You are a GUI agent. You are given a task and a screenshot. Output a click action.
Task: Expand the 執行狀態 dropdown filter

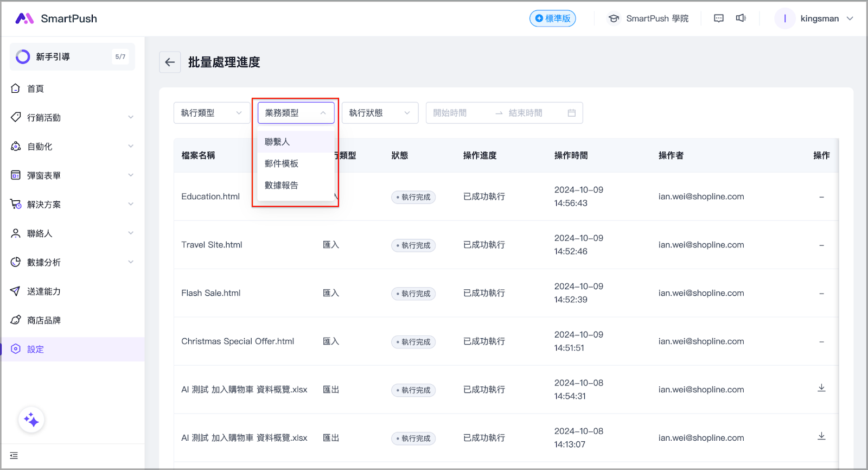(380, 113)
